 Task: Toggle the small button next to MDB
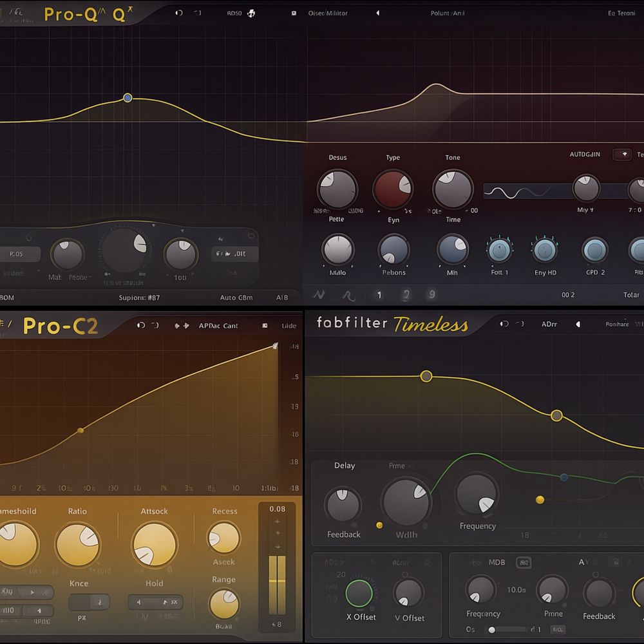(524, 562)
